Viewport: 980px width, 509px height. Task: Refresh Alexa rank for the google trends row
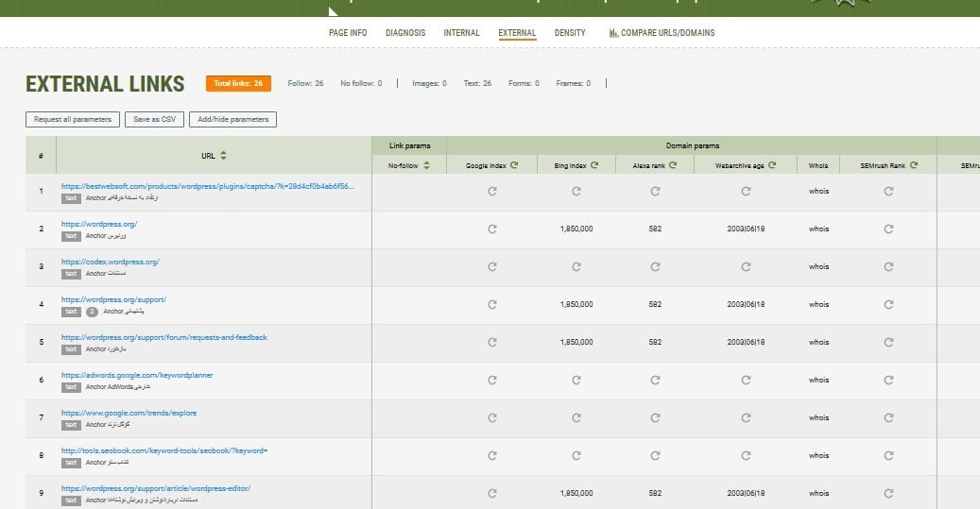click(x=655, y=417)
